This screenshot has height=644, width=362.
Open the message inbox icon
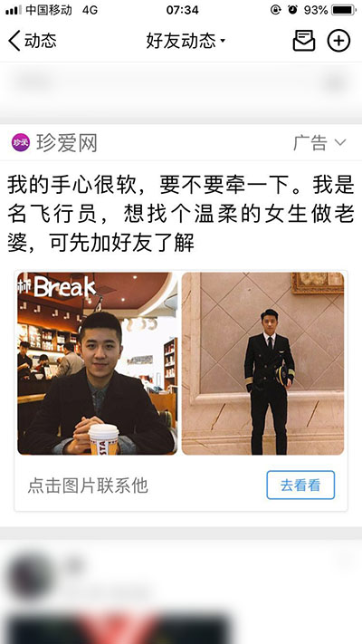click(304, 41)
